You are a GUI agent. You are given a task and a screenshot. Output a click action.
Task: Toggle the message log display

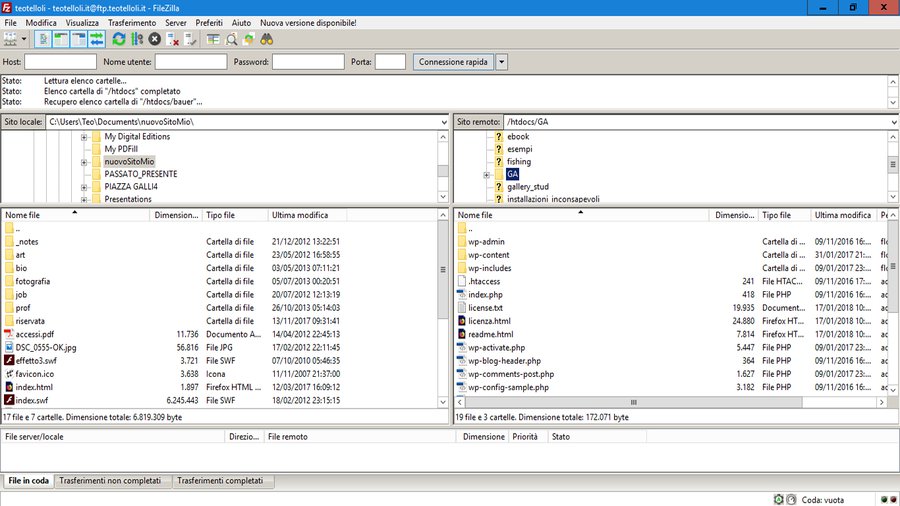click(x=43, y=39)
